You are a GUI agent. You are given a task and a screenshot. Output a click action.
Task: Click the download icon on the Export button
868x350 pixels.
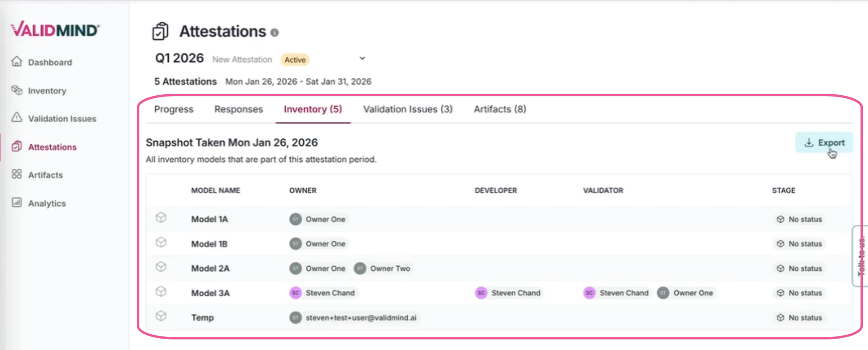(x=809, y=142)
